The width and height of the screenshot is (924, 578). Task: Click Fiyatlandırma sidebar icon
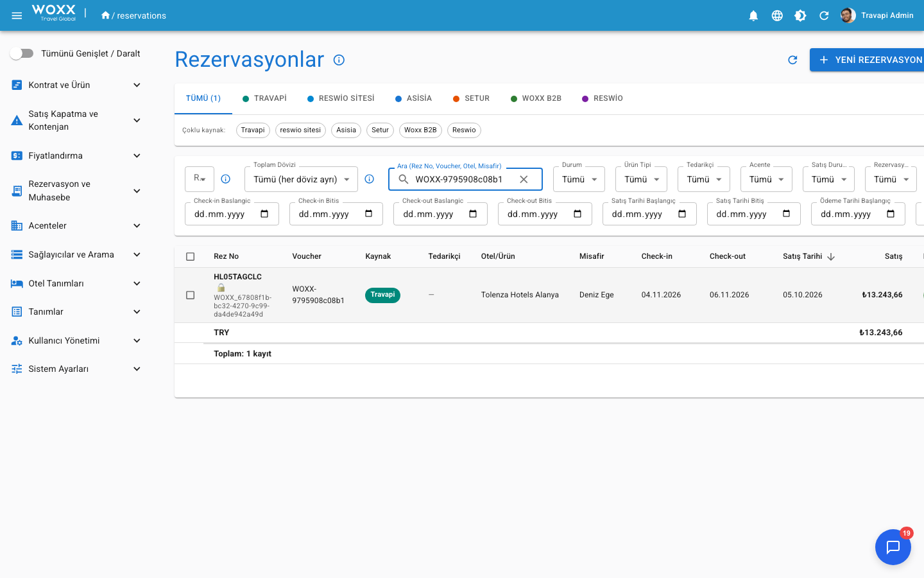[x=17, y=155]
